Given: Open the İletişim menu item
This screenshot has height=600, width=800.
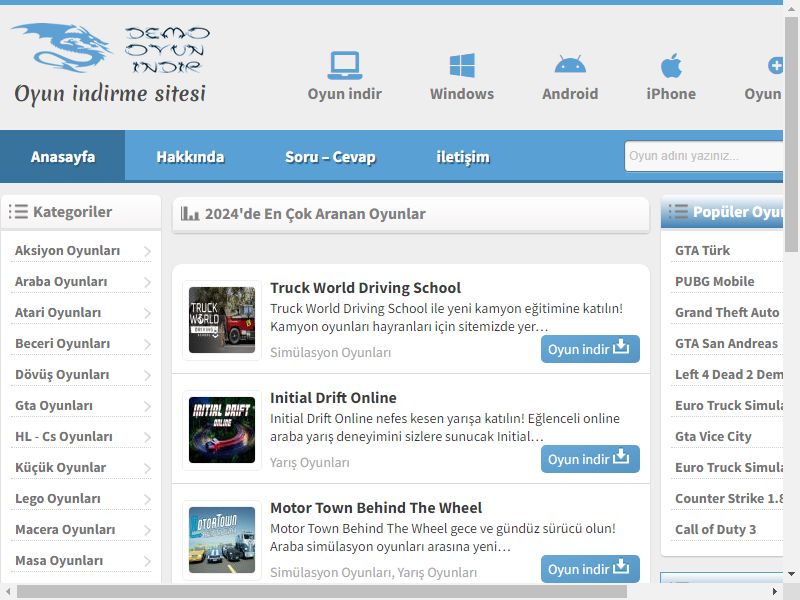Looking at the screenshot, I should click(463, 157).
